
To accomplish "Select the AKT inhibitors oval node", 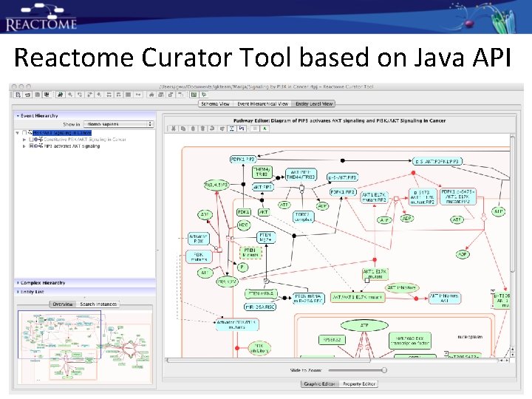I will (x=402, y=287).
